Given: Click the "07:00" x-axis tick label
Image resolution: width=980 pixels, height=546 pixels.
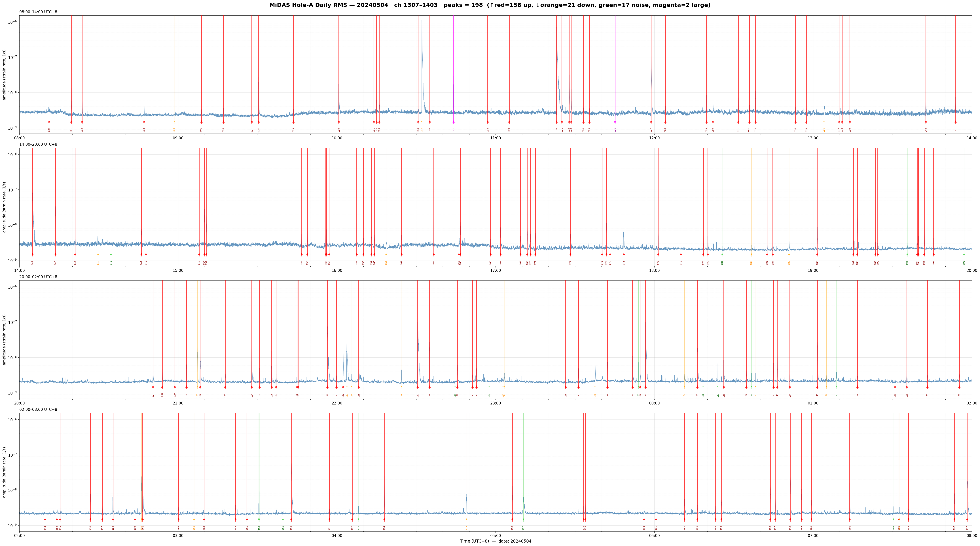Looking at the screenshot, I should coord(813,536).
